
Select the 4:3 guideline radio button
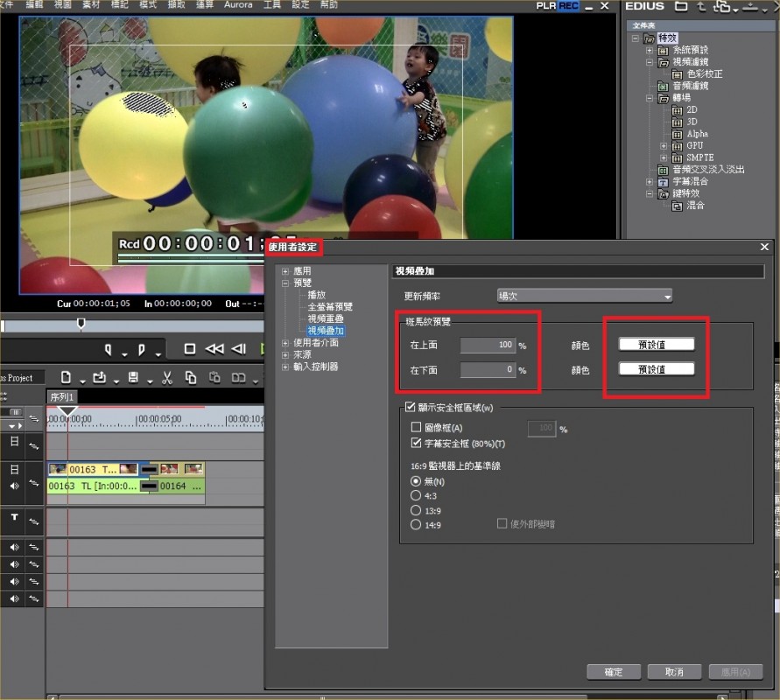[416, 495]
